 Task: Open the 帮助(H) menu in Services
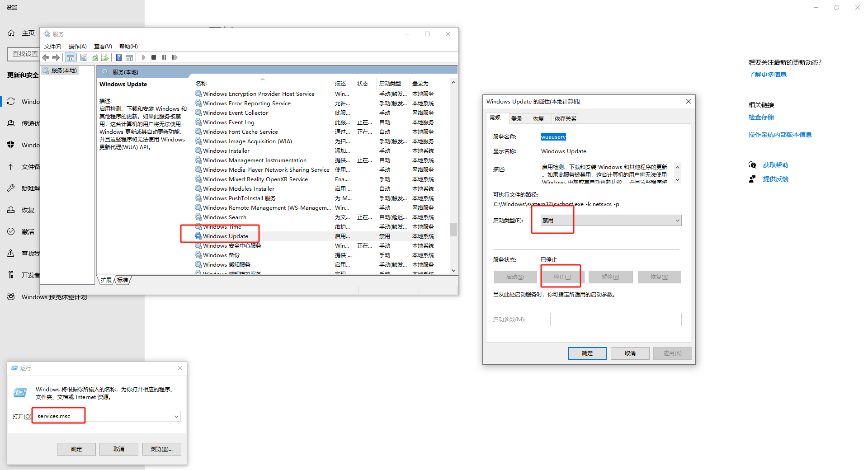128,47
